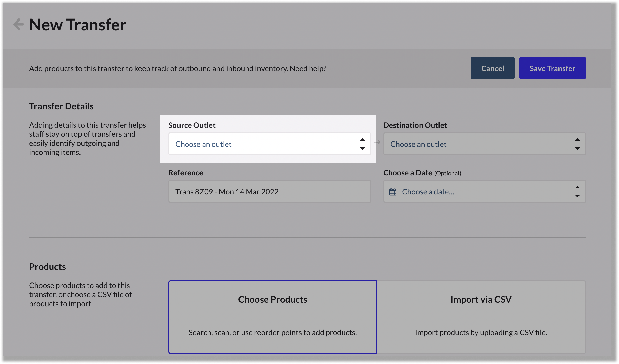Select the Choose Products option
This screenshot has width=619, height=364.
(272, 317)
